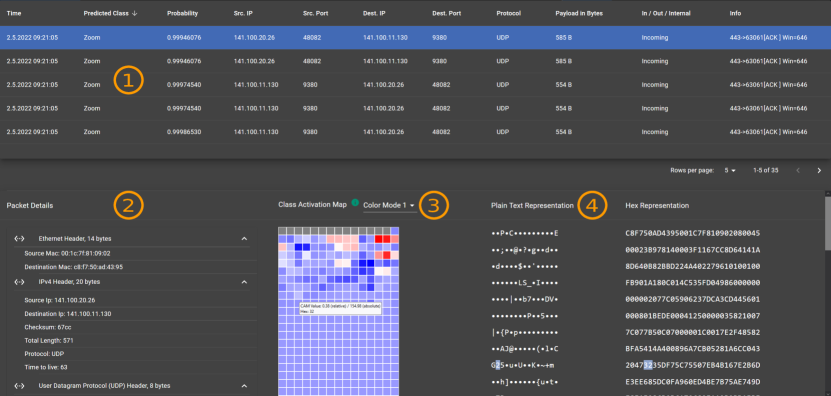Viewport: 831px width, 396px height.
Task: Click the previous page arrow
Action: coord(798,170)
